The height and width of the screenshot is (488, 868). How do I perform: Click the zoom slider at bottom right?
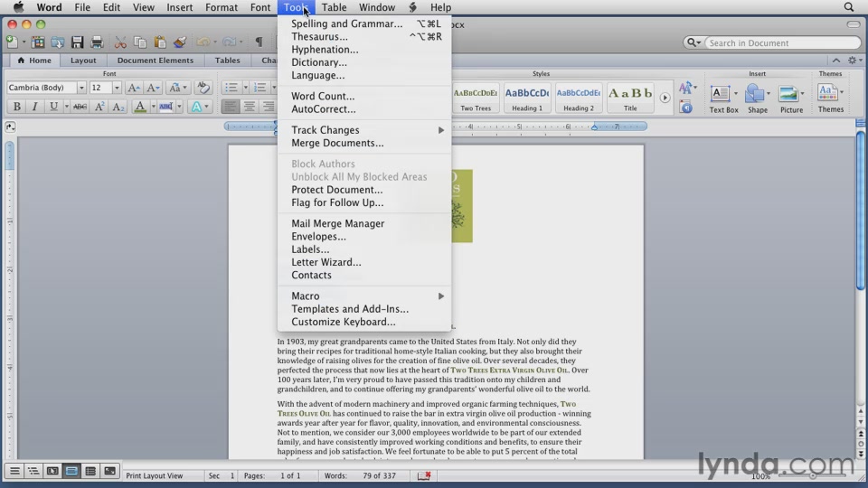tap(813, 476)
